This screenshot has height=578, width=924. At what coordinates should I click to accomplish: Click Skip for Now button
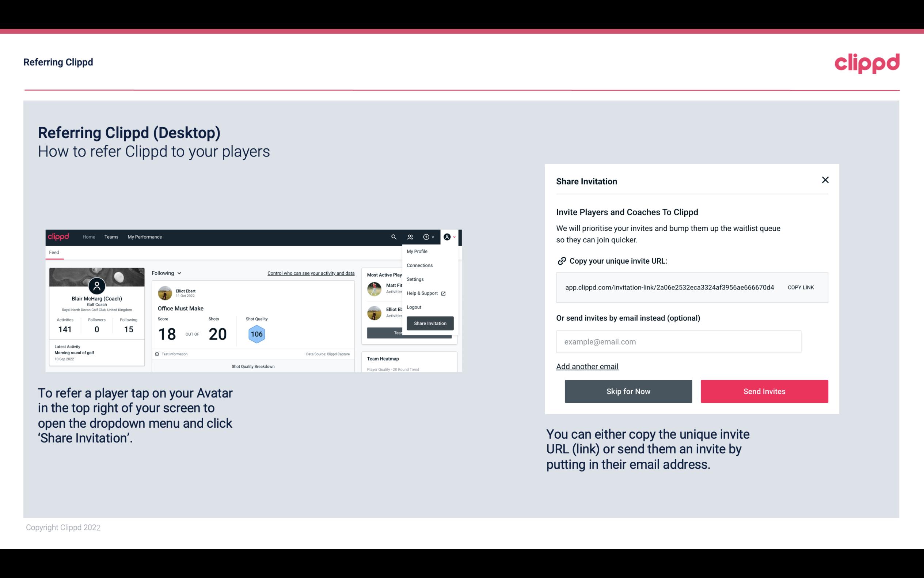(628, 391)
